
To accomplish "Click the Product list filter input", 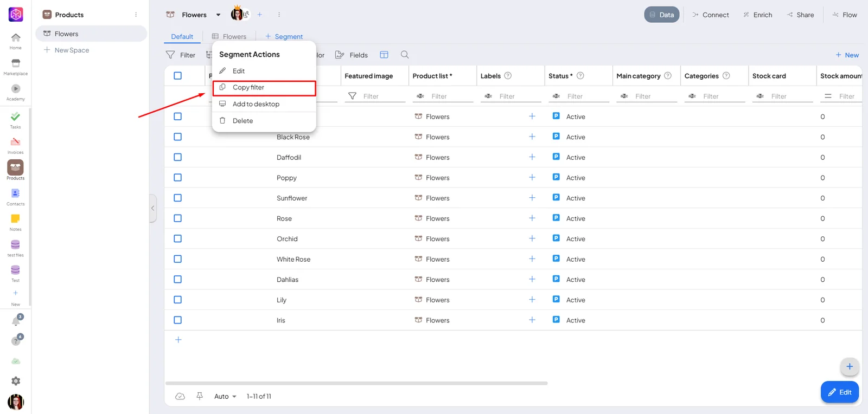I will (452, 96).
